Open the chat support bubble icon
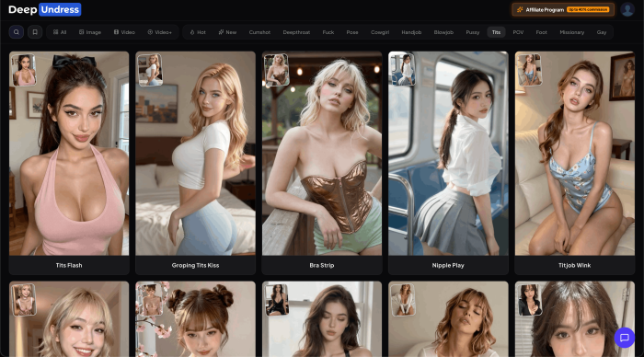The width and height of the screenshot is (644, 357). coord(625,338)
